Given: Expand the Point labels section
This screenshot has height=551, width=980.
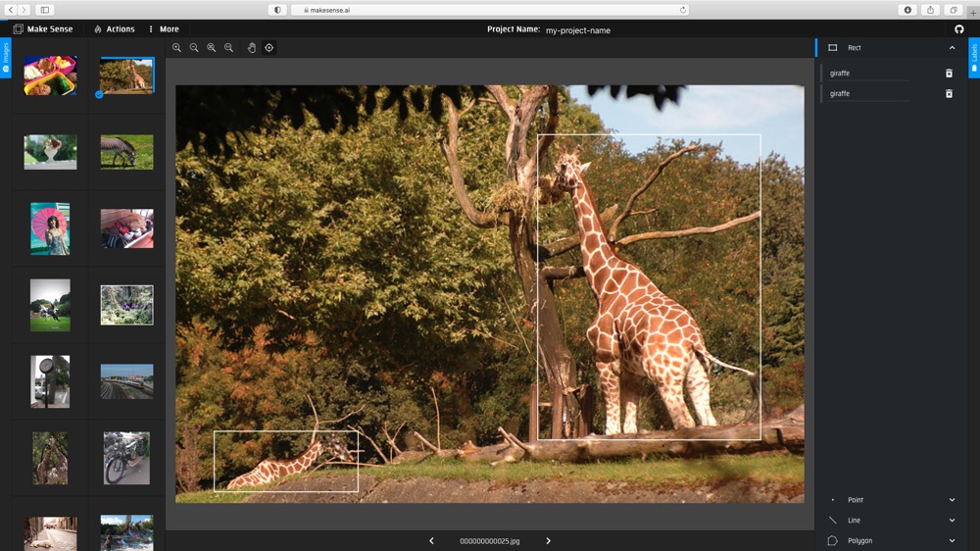Looking at the screenshot, I should 952,500.
